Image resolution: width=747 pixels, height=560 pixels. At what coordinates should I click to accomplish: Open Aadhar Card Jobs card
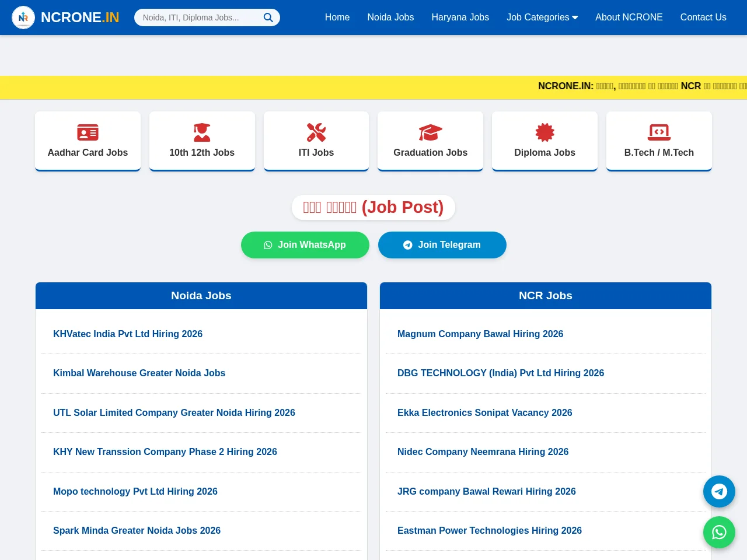click(88, 141)
